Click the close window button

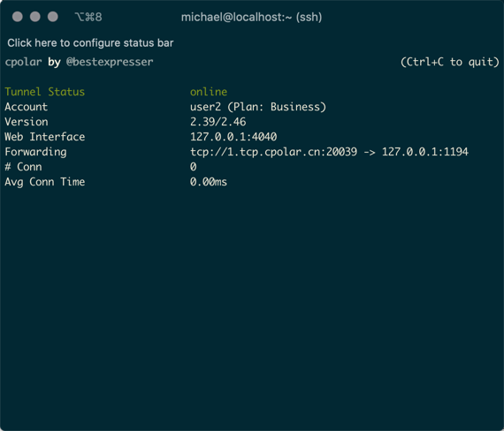pos(18,17)
